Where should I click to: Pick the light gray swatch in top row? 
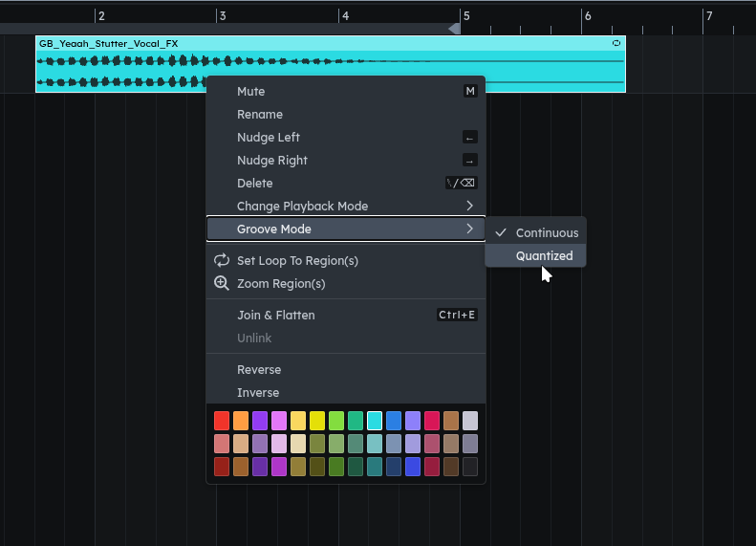click(470, 421)
